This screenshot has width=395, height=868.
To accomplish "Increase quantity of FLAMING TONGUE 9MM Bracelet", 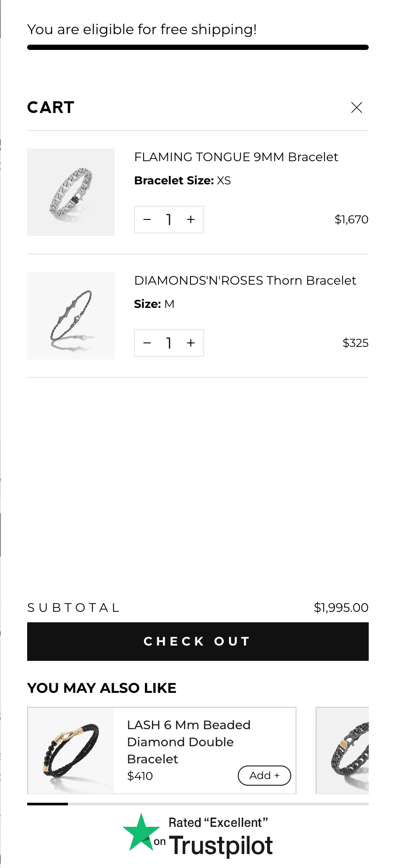I will [190, 219].
